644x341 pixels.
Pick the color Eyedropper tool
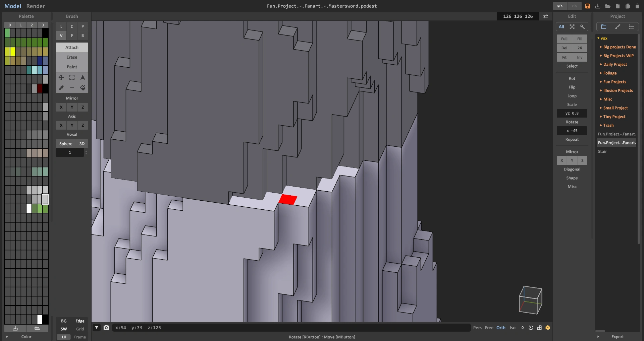tap(61, 88)
